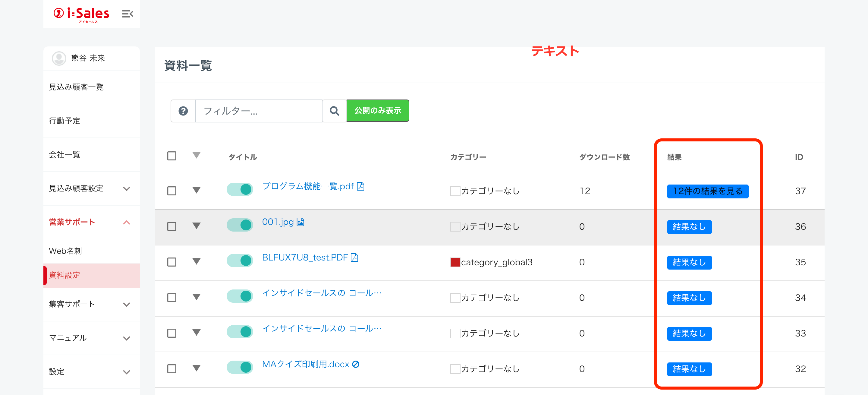The image size is (868, 395).
Task: Select Web名刺 submenu item
Action: [65, 251]
